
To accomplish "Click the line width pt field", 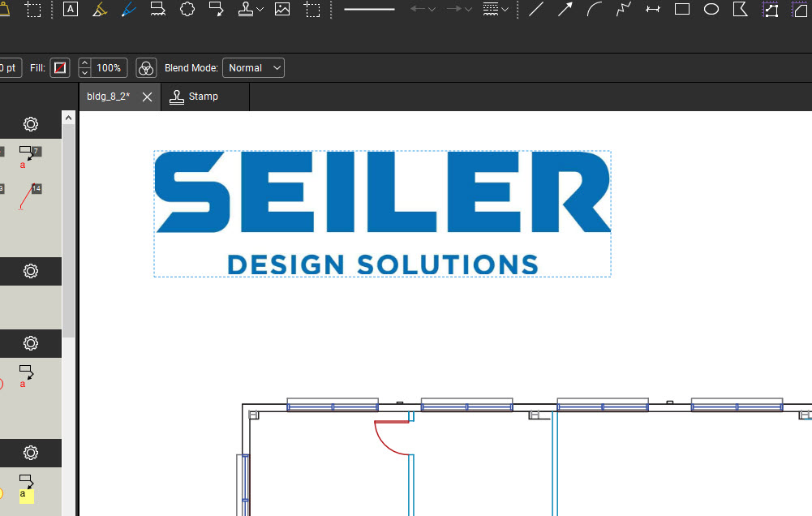I will tap(11, 68).
